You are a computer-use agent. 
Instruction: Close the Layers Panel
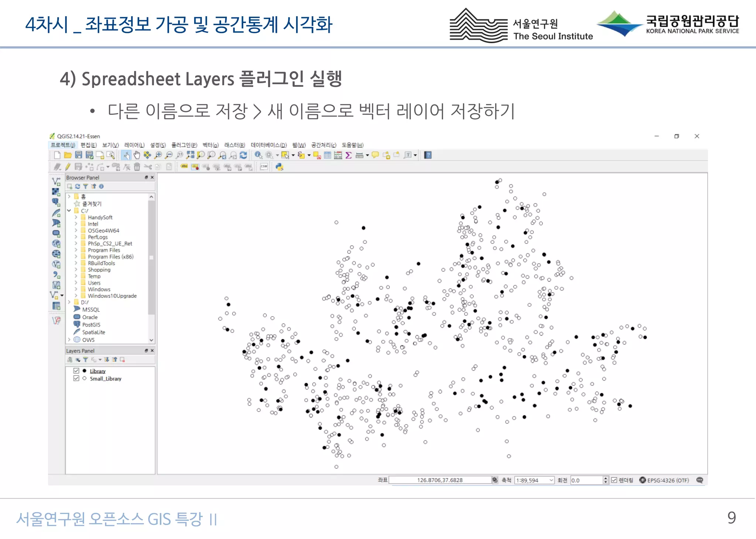point(152,350)
